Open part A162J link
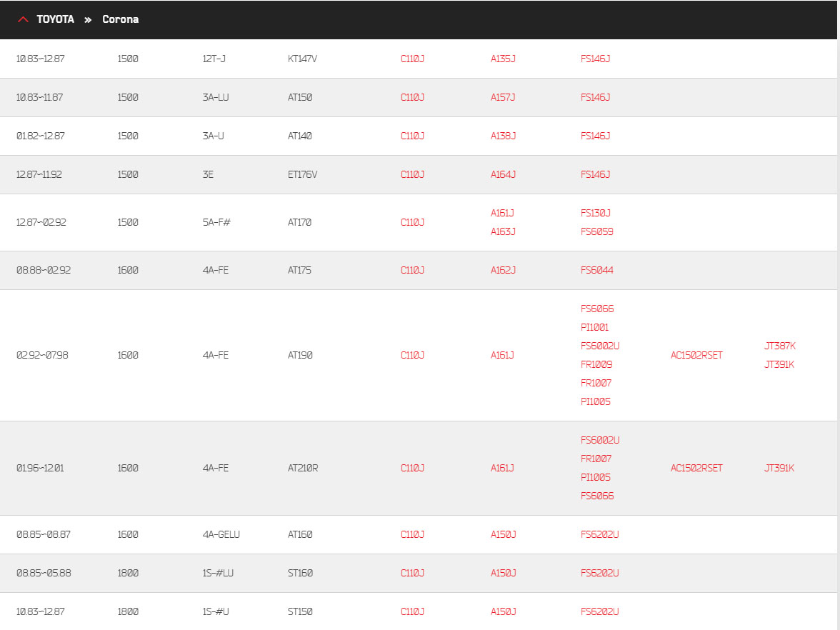Image resolution: width=840 pixels, height=630 pixels. [503, 271]
